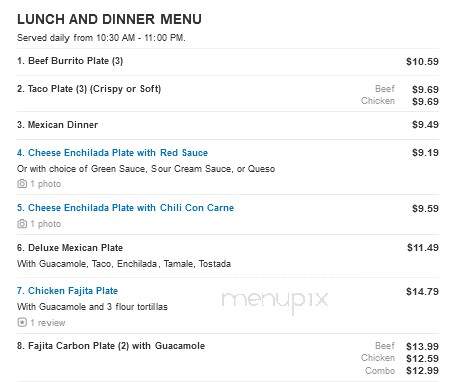
Task: Click camera icon under Cheese Enchilada Red Sauce
Action: point(22,184)
